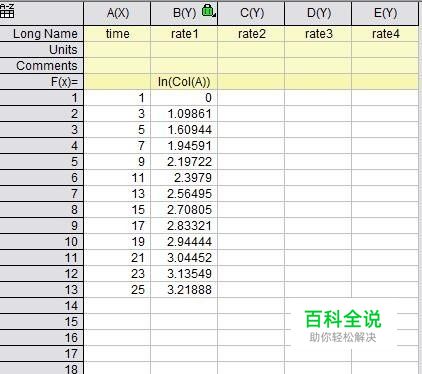The image size is (422, 374).
Task: Click the cell with value 1.09861
Action: pyautogui.click(x=184, y=114)
